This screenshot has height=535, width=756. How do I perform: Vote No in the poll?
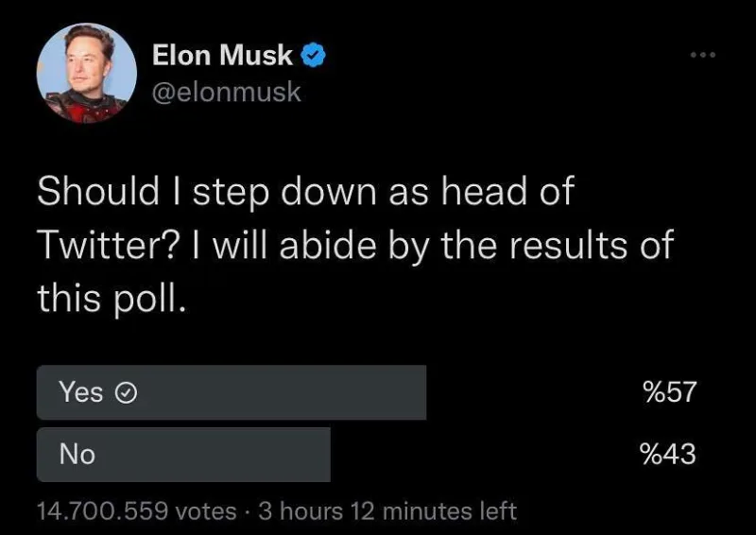click(x=183, y=455)
